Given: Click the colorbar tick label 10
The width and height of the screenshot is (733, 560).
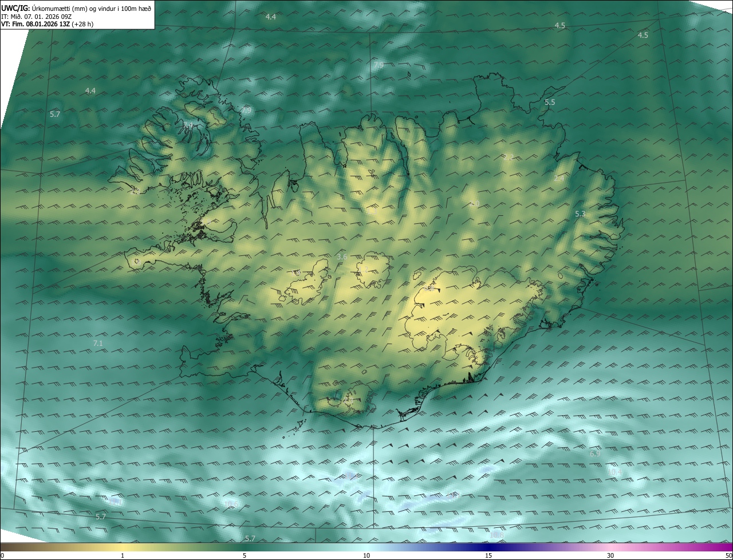Looking at the screenshot, I should [366, 555].
